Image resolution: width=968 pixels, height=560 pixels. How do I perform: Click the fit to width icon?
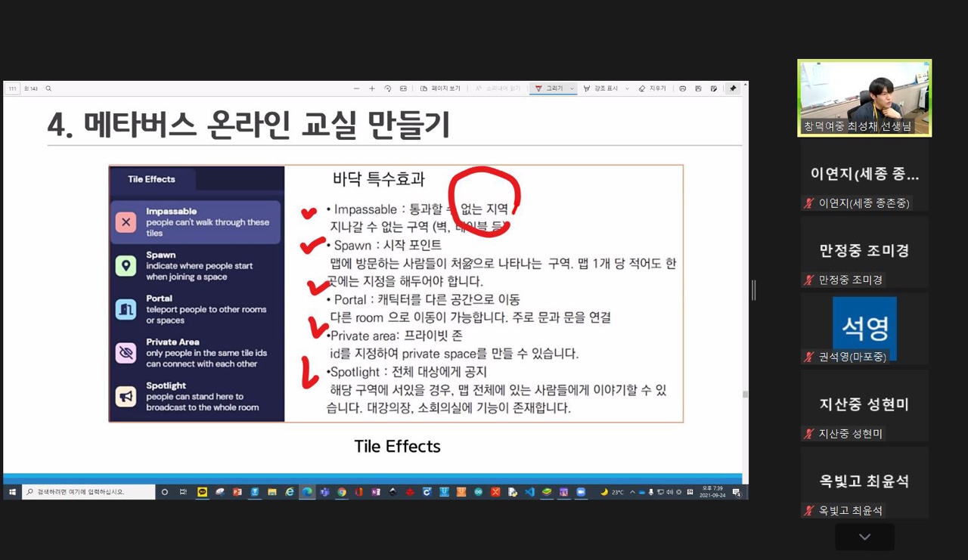pos(403,88)
